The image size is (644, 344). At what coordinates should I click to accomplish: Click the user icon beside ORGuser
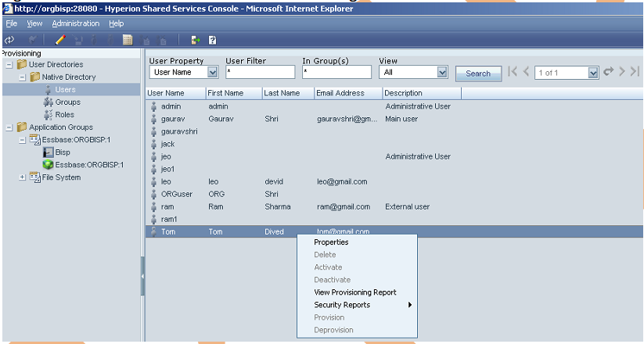pos(153,194)
